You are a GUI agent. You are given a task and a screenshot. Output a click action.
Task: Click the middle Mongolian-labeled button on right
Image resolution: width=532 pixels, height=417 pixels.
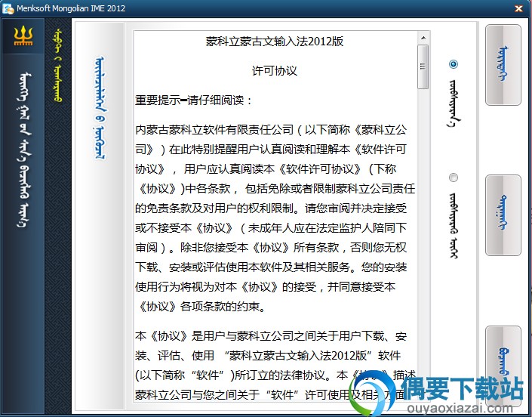coord(503,215)
